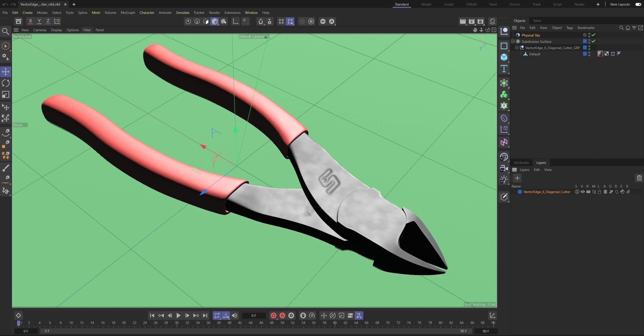
Task: Select Model mode icon
Action: point(215,22)
